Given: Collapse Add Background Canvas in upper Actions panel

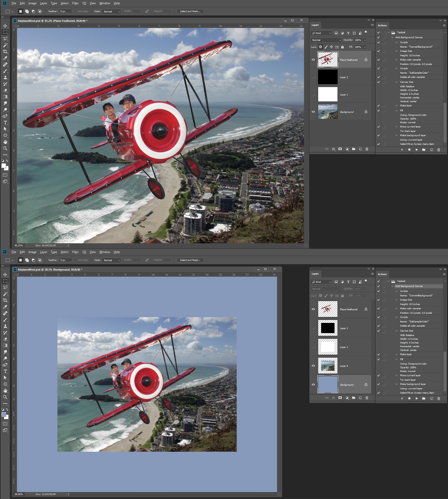Looking at the screenshot, I should point(392,37).
